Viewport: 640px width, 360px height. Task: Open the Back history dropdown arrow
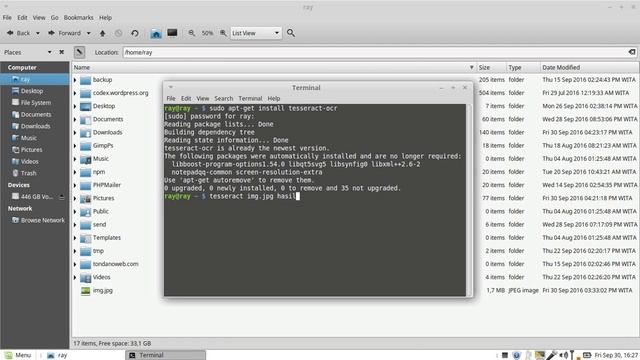(38, 33)
